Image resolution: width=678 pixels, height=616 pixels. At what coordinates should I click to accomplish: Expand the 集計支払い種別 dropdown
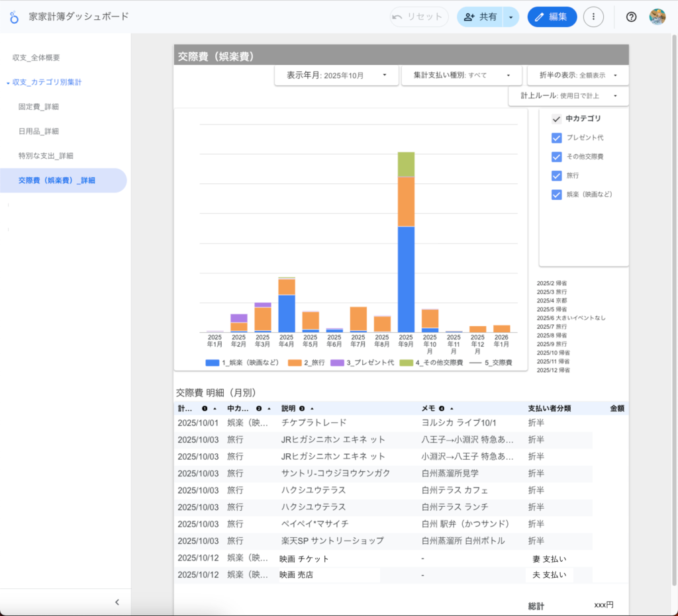458,75
